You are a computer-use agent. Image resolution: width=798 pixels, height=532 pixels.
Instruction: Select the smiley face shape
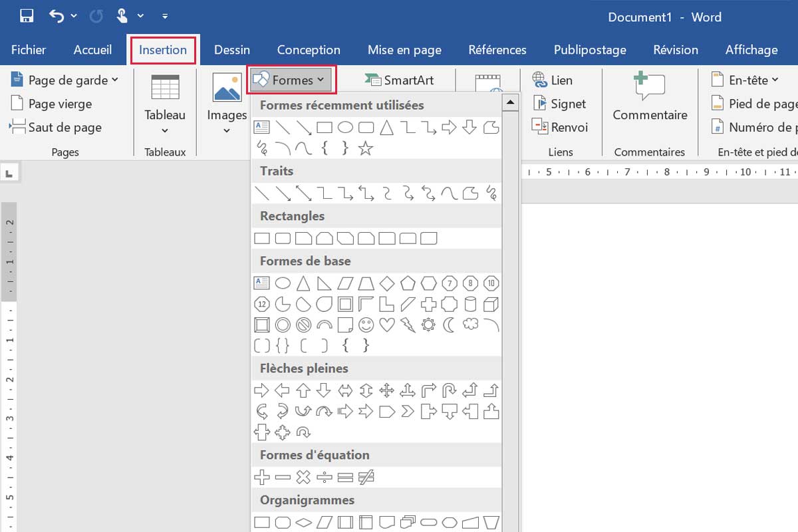[x=365, y=325]
